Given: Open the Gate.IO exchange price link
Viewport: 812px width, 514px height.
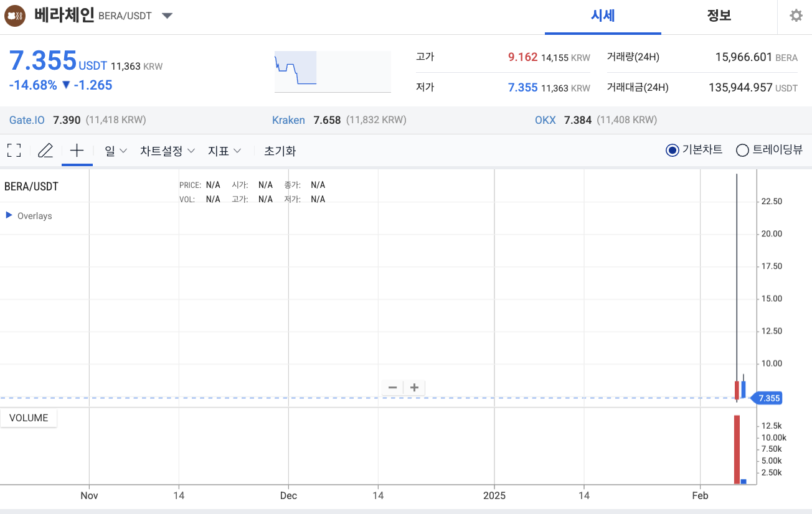Looking at the screenshot, I should (27, 120).
